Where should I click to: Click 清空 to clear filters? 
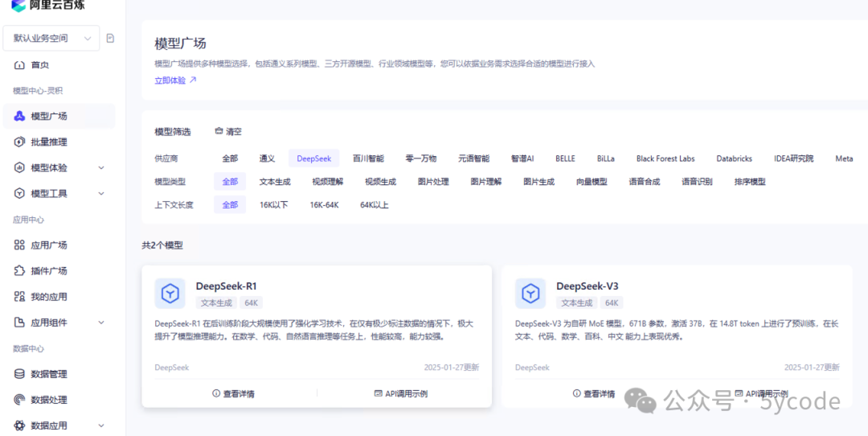click(x=234, y=132)
